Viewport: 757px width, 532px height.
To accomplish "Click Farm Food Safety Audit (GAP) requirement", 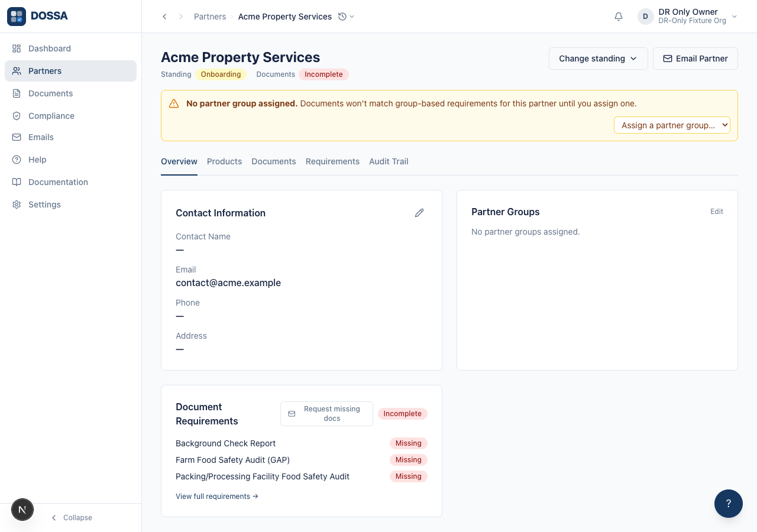I will 232,460.
